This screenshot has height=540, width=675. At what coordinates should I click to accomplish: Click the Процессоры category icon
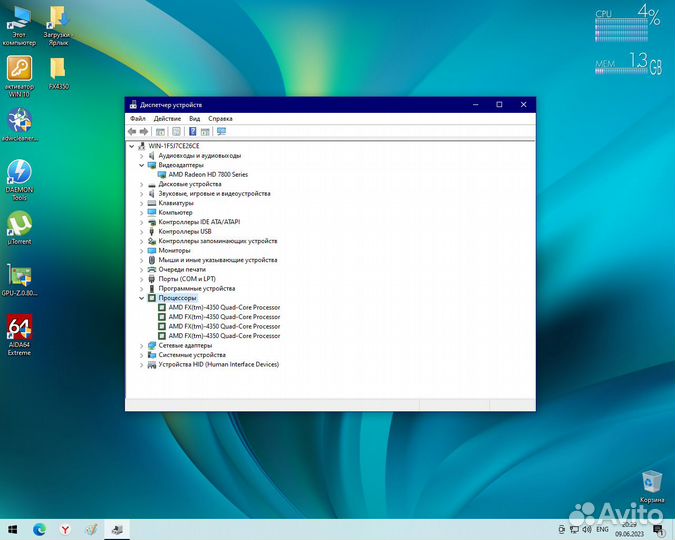[152, 298]
